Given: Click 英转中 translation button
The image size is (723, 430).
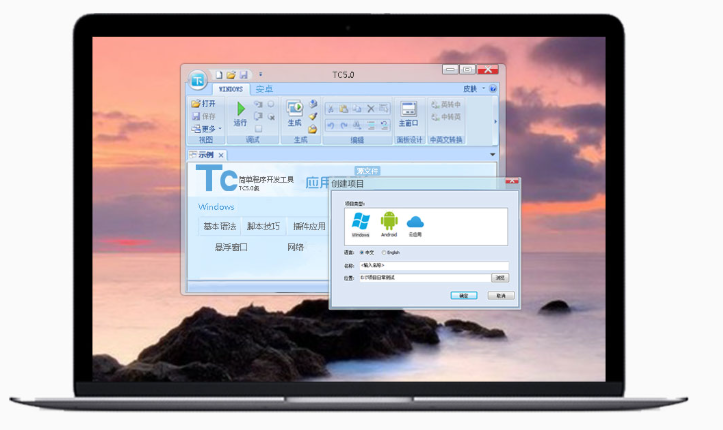Looking at the screenshot, I should click(446, 105).
